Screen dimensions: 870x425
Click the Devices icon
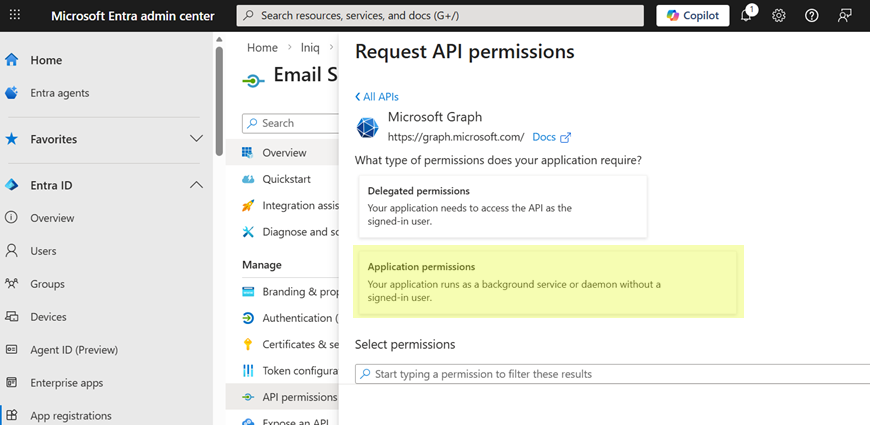click(x=11, y=317)
